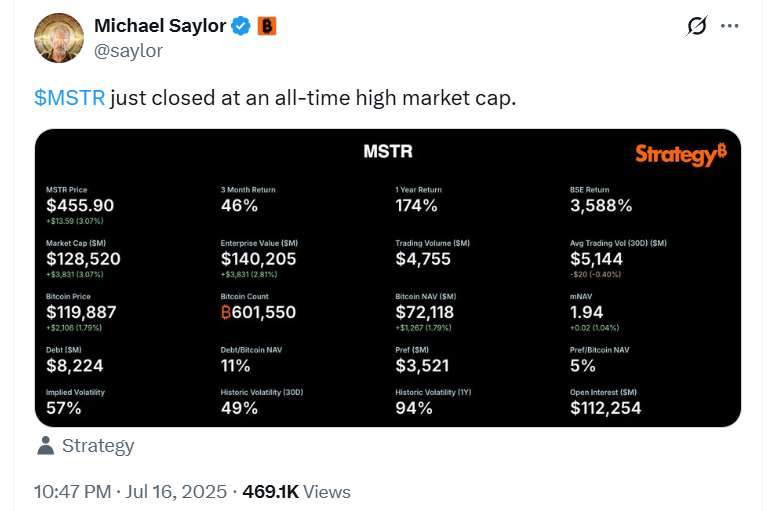777x511 pixels.
Task: Click the blue verified checkmark badge
Action: [x=241, y=26]
